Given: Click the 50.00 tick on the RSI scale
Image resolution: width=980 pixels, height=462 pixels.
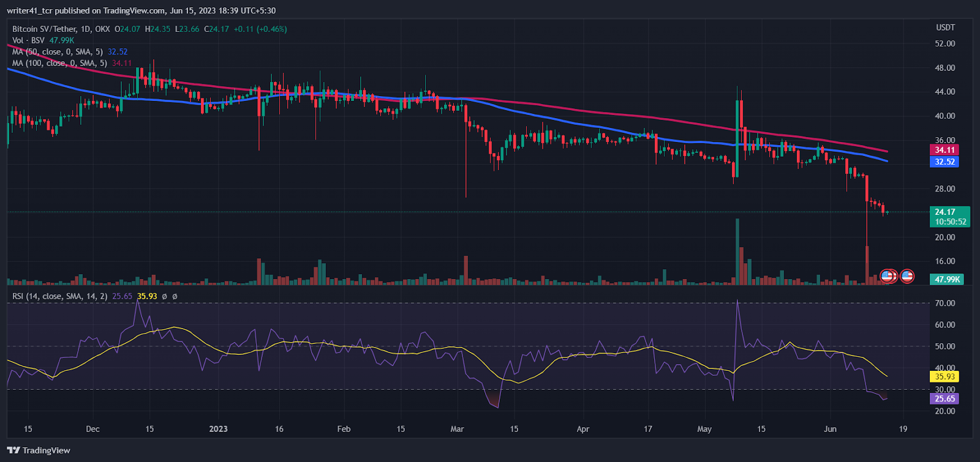Looking at the screenshot, I should point(945,346).
